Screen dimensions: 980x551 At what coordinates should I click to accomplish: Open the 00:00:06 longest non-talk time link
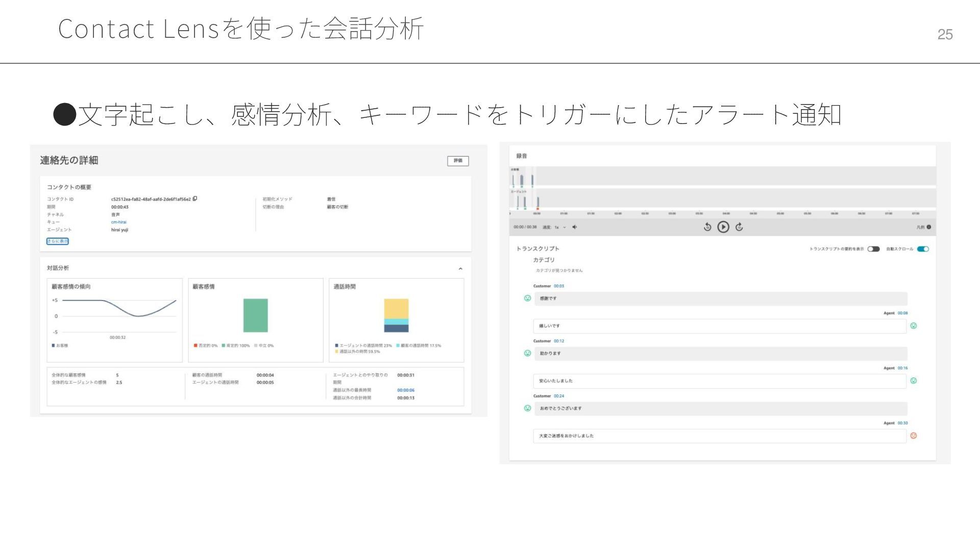pos(406,390)
